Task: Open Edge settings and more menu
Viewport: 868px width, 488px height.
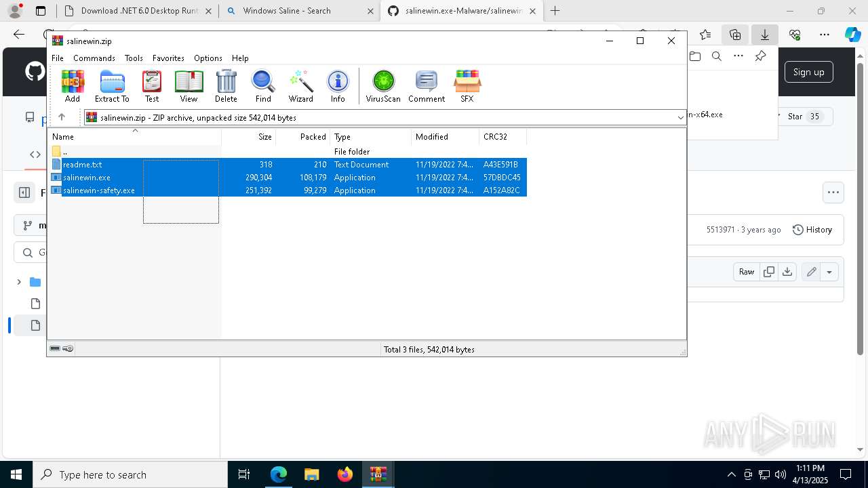Action: [824, 35]
